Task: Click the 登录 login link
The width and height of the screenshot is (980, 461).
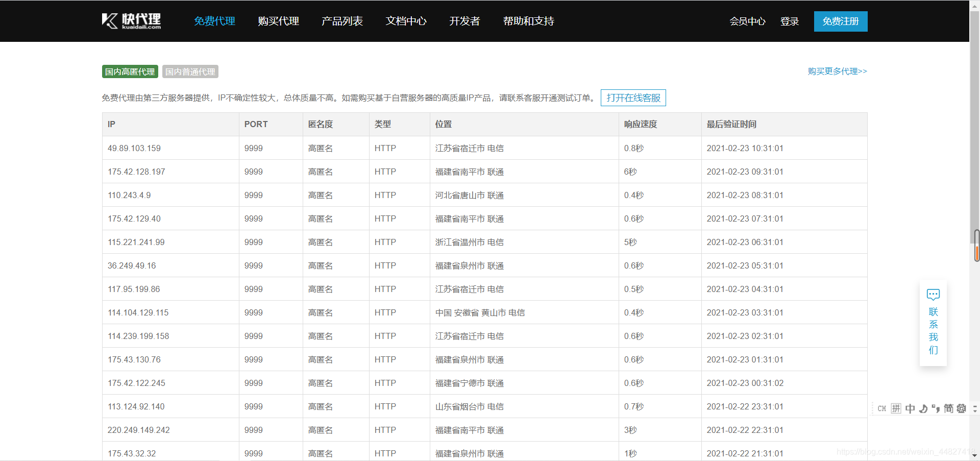Action: 790,21
